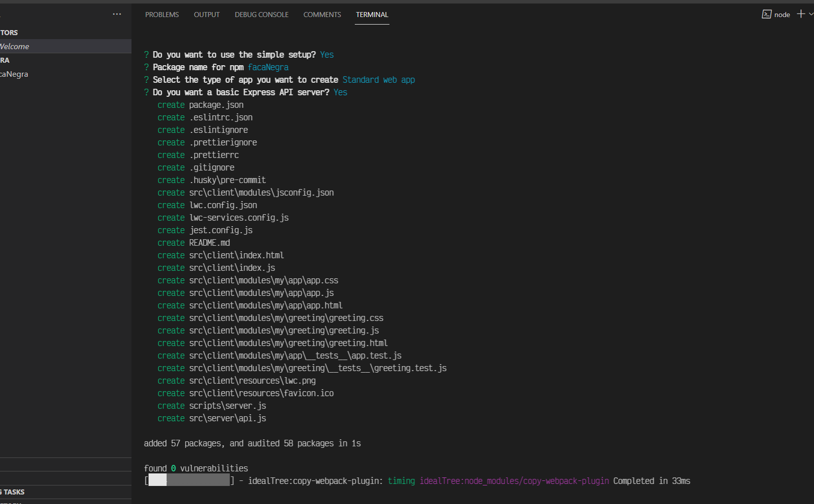Click the '.prettierignore' file name
The height and width of the screenshot is (504, 814).
[x=223, y=142]
